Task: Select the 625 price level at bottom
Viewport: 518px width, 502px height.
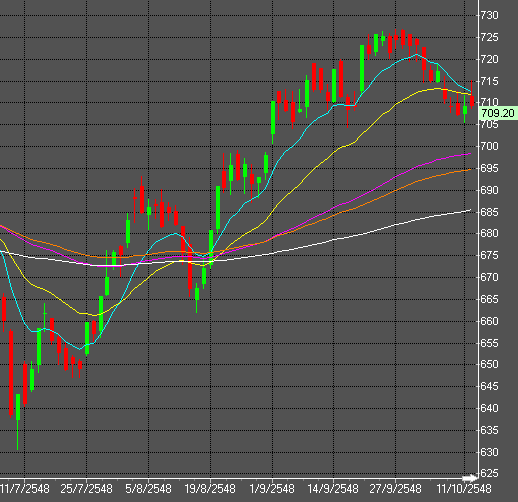Action: 489,473
